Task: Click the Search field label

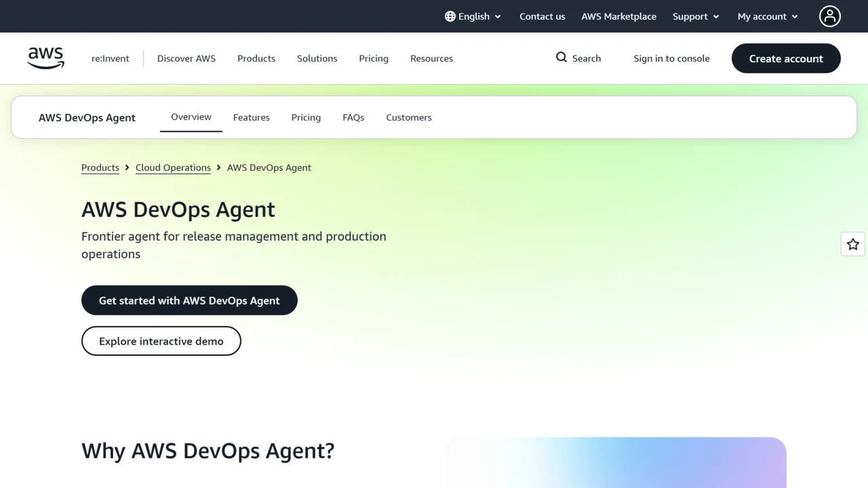Action: pyautogui.click(x=587, y=58)
